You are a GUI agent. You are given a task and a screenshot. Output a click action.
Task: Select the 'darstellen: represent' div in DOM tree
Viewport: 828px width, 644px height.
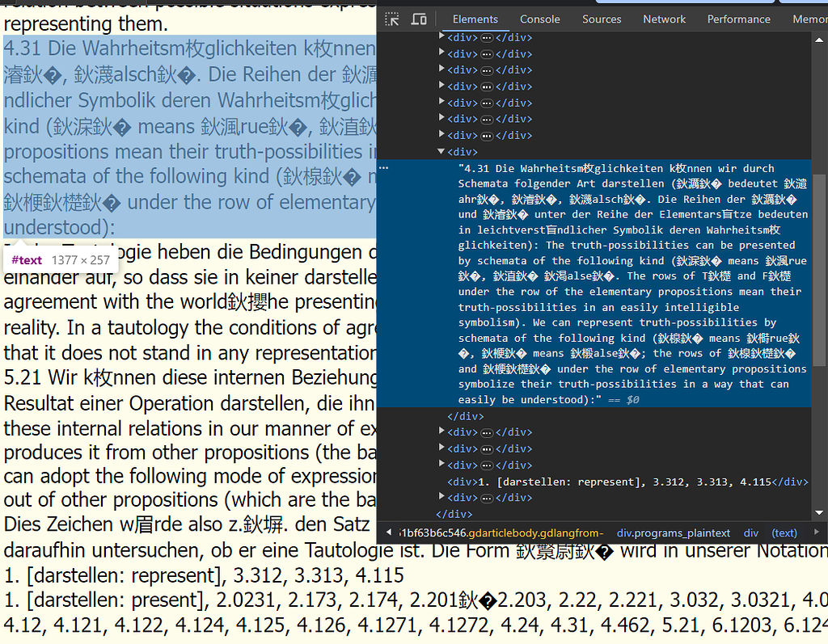click(x=627, y=482)
